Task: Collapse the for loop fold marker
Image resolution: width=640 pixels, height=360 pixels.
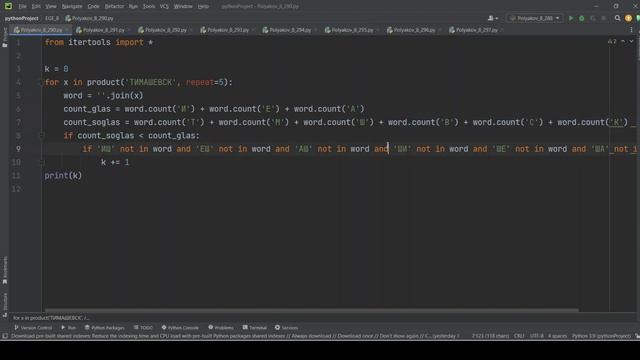Action: [x=42, y=82]
